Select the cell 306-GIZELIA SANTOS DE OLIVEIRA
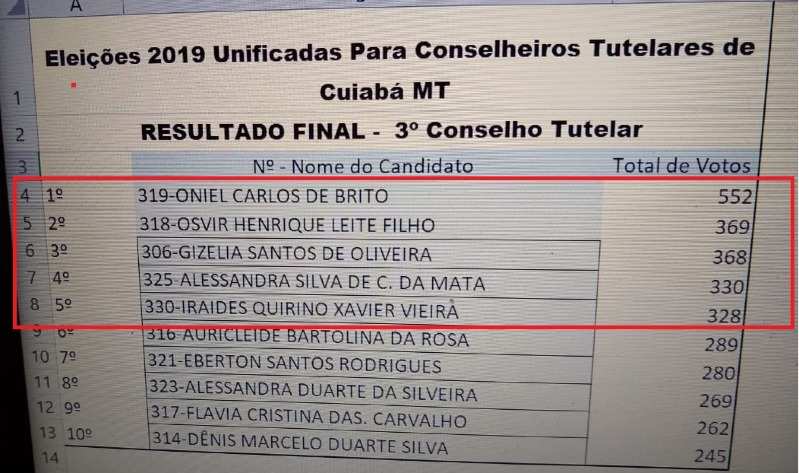Screen dimensions: 799x473 369,254
